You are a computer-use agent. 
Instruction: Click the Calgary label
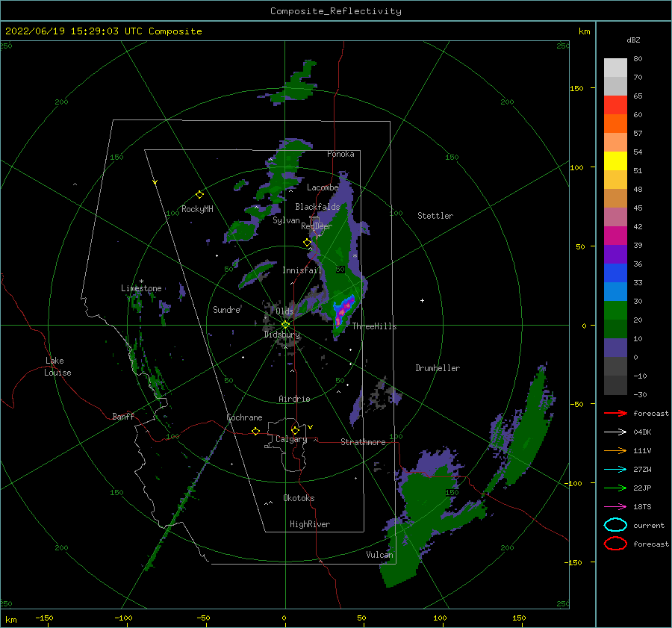(x=291, y=439)
